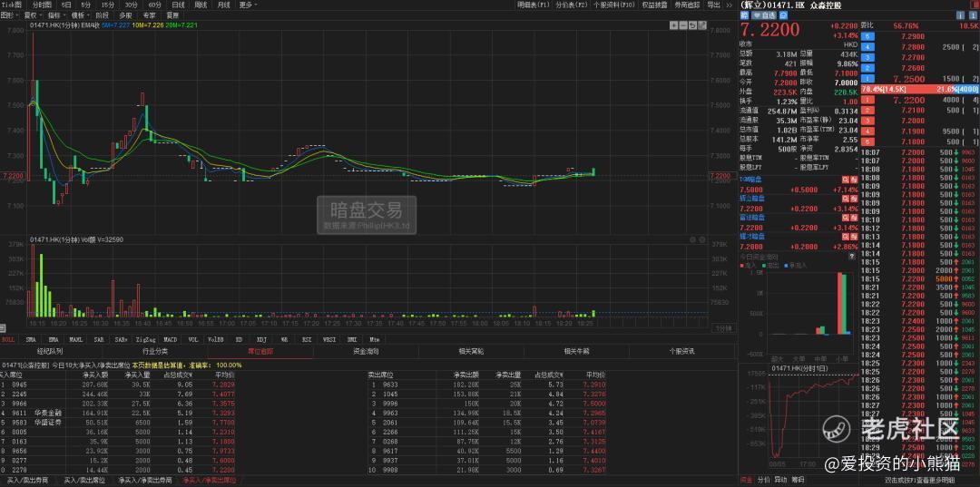Viewport: 980px width, 487px height.
Task: Add stock to 自选 watchlist
Action: click(x=764, y=15)
